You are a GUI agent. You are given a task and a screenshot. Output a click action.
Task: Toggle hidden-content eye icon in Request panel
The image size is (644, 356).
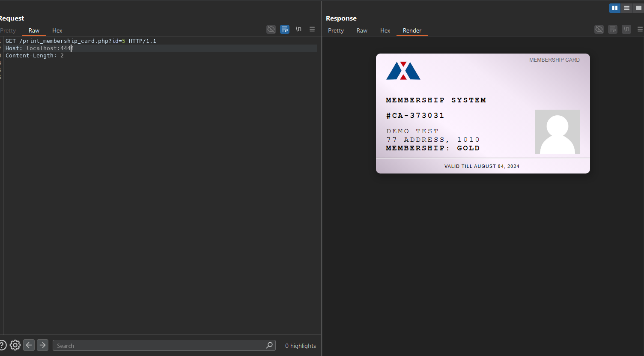[x=271, y=29]
